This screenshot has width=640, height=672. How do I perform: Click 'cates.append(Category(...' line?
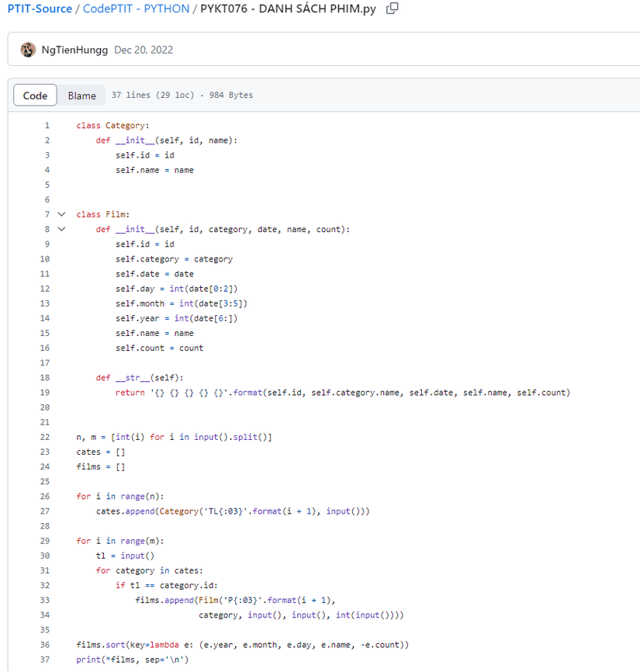point(233,511)
